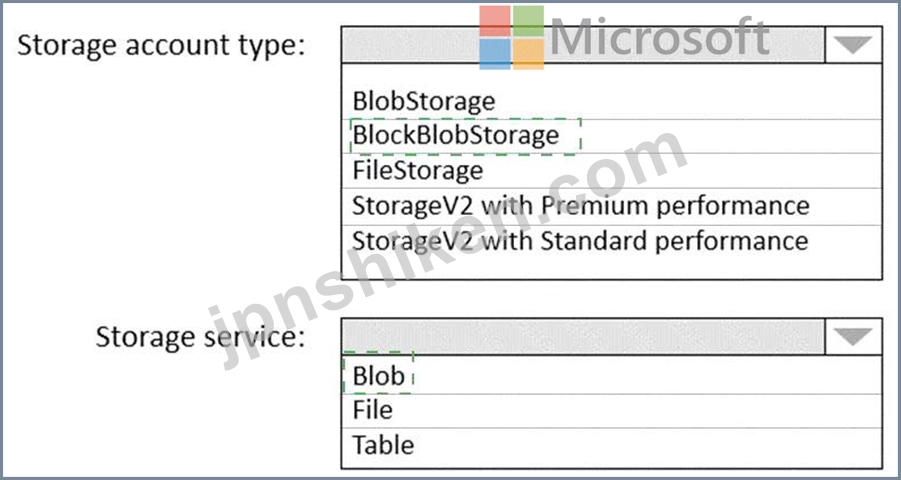Pick StorageV2 with Premium performance
Viewport: 901px width, 480px height.
(x=611, y=206)
